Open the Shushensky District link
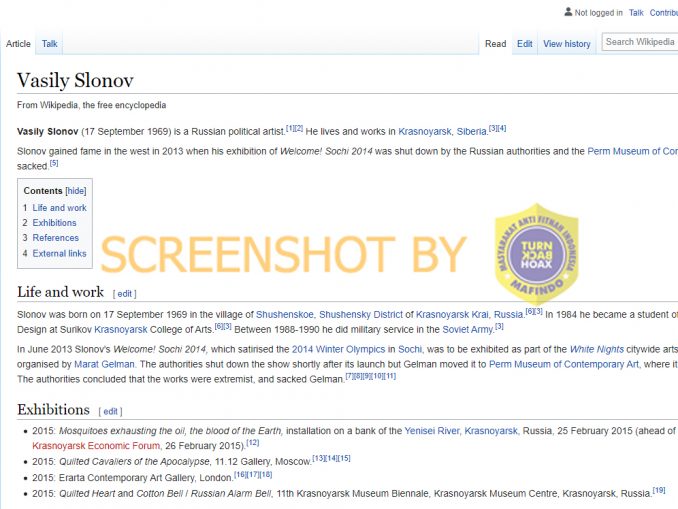The image size is (678, 509). tap(361, 314)
